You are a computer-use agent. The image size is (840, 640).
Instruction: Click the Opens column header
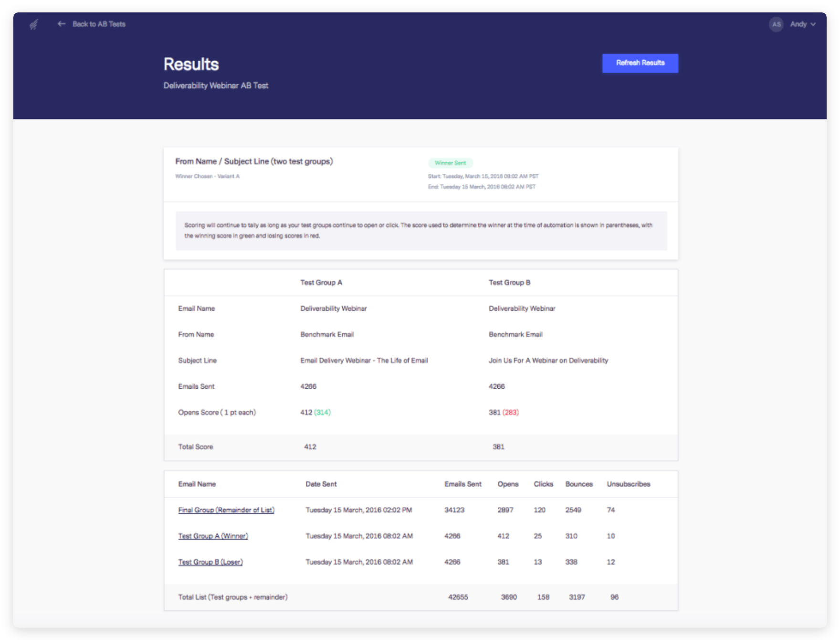pos(507,484)
